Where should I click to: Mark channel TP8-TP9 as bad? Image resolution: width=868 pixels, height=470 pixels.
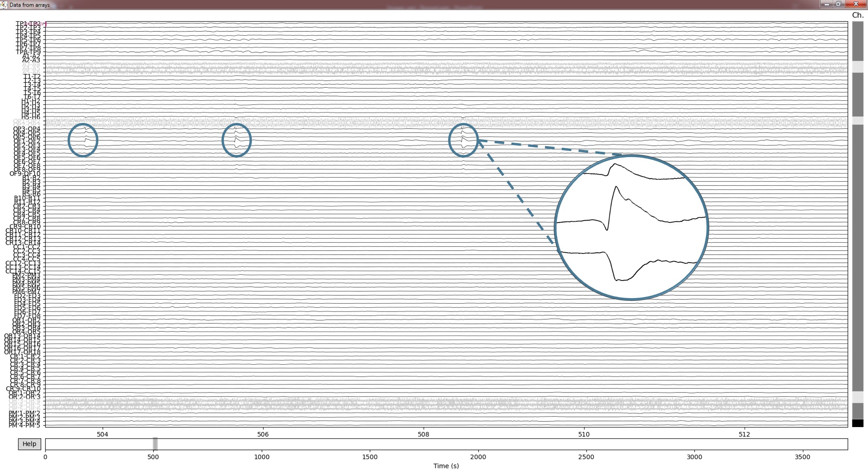pos(29,51)
